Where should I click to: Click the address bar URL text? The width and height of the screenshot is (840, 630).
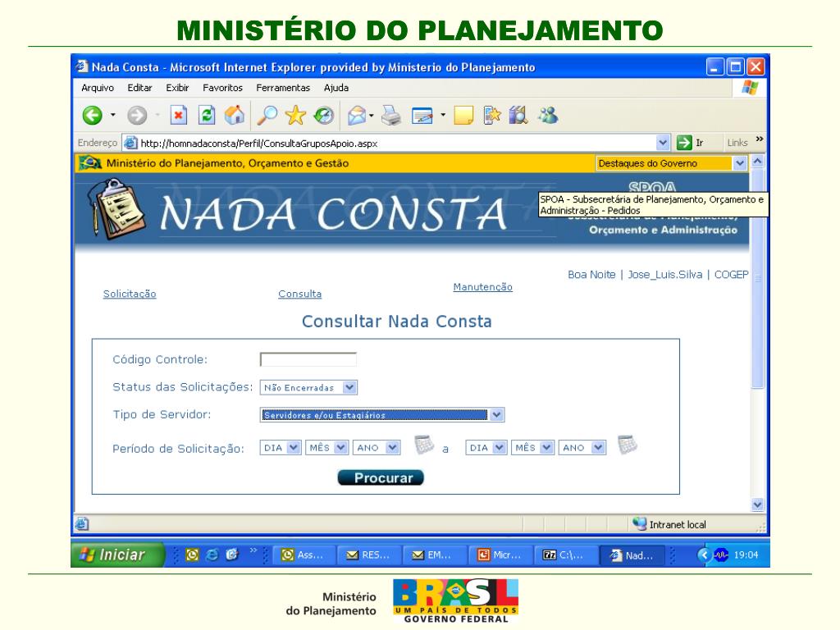click(258, 143)
